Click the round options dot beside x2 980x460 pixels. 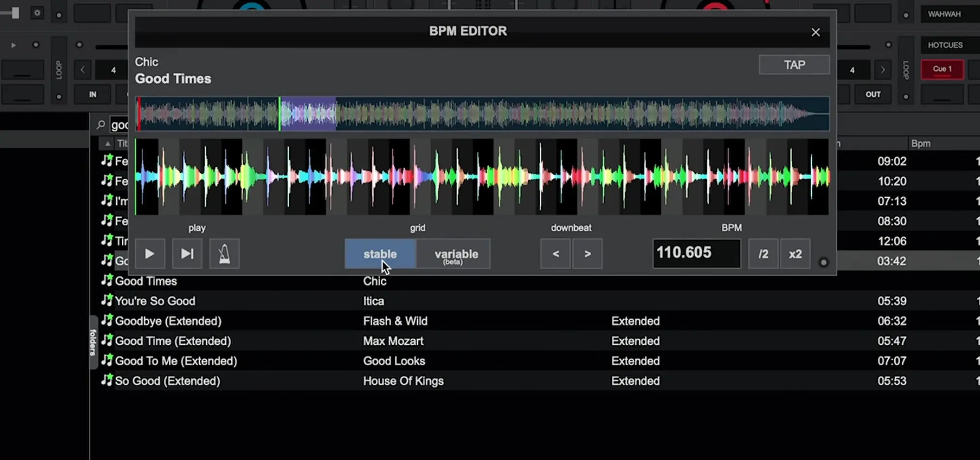point(823,262)
